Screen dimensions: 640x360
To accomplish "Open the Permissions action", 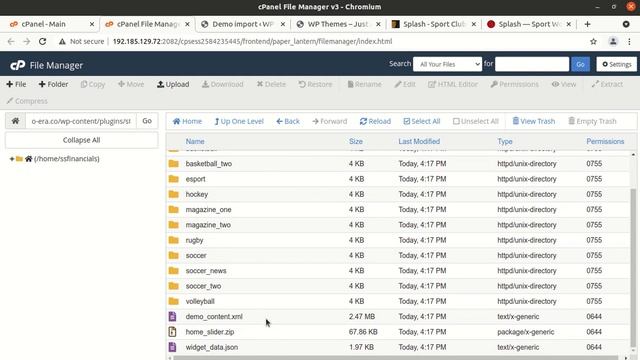I will (514, 84).
